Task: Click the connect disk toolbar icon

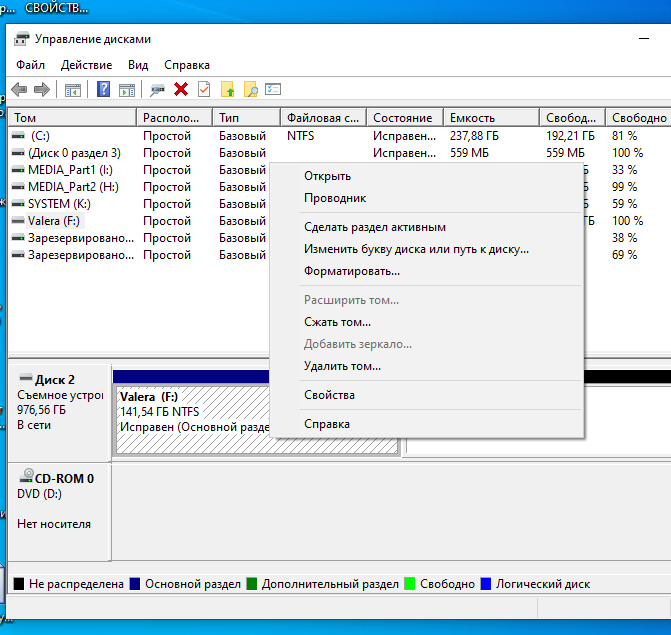Action: tap(157, 90)
